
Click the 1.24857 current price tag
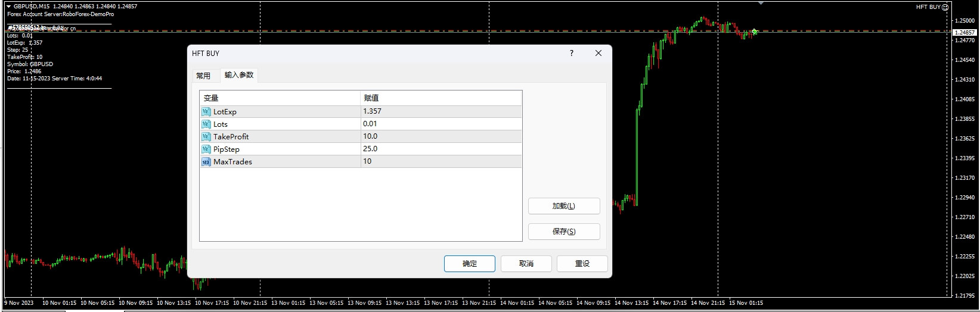(x=965, y=32)
